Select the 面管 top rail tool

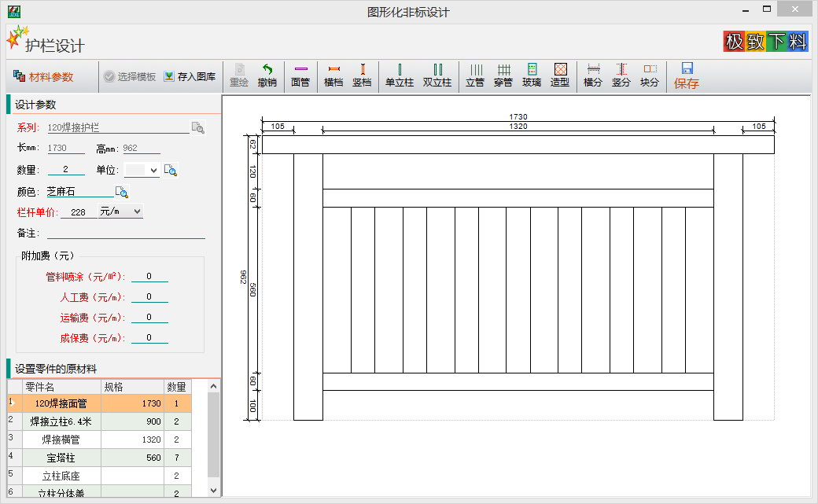point(300,76)
